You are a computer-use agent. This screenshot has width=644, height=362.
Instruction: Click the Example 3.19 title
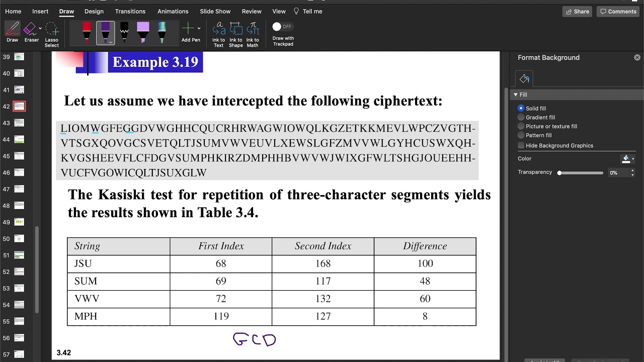(x=155, y=62)
